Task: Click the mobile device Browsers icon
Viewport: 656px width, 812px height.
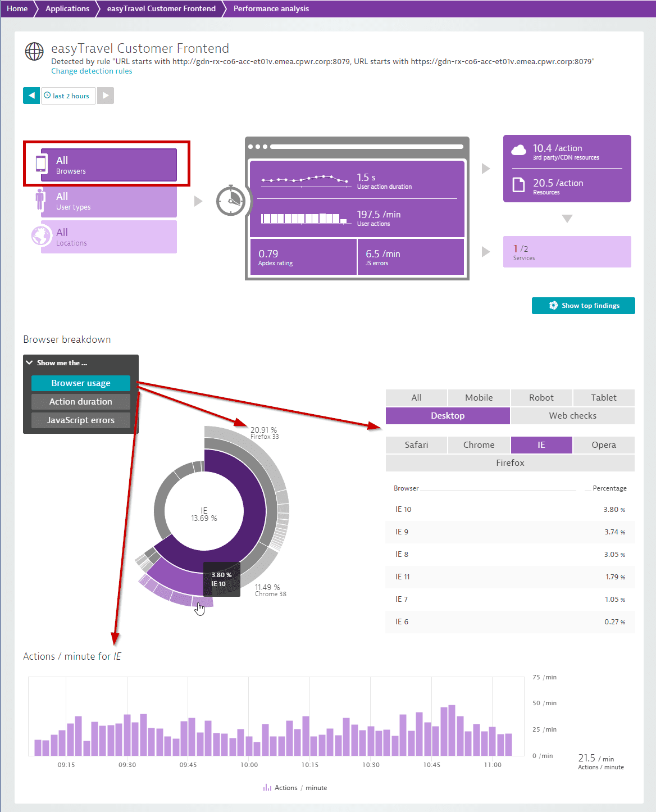Action: [41, 163]
